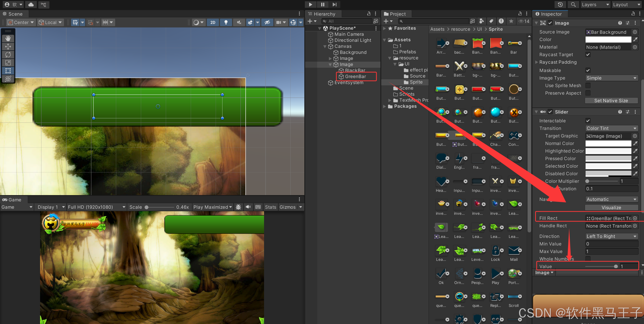Viewport: 644px width, 324px height.
Task: Toggle the Interactable checkbox
Action: [x=588, y=121]
